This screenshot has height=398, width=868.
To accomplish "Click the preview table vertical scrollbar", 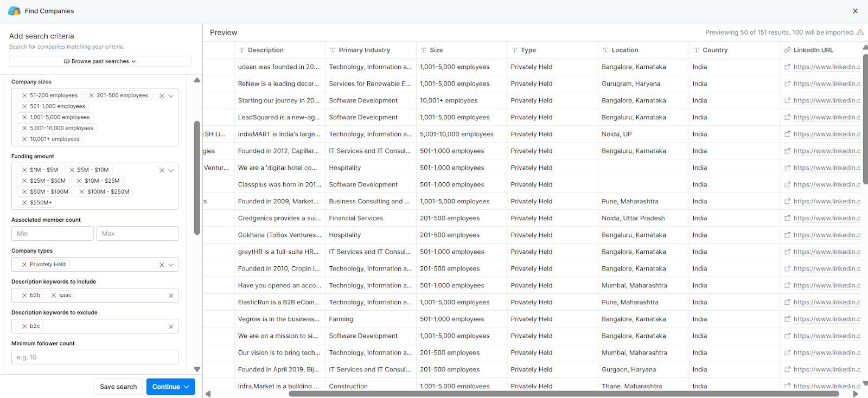I will coord(865,118).
